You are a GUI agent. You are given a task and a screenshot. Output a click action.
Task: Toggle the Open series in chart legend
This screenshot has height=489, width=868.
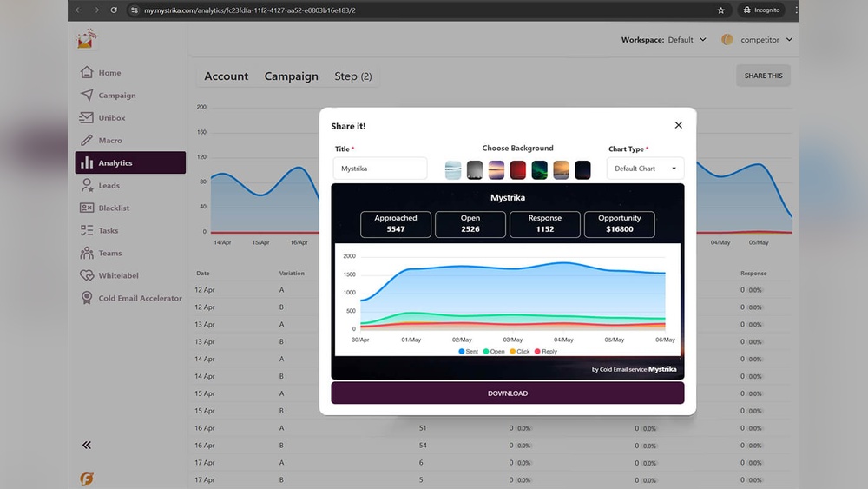coord(494,352)
